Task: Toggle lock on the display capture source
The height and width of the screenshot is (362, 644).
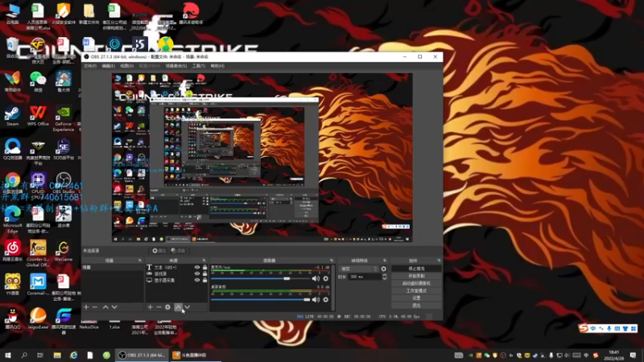Action: pyautogui.click(x=204, y=280)
